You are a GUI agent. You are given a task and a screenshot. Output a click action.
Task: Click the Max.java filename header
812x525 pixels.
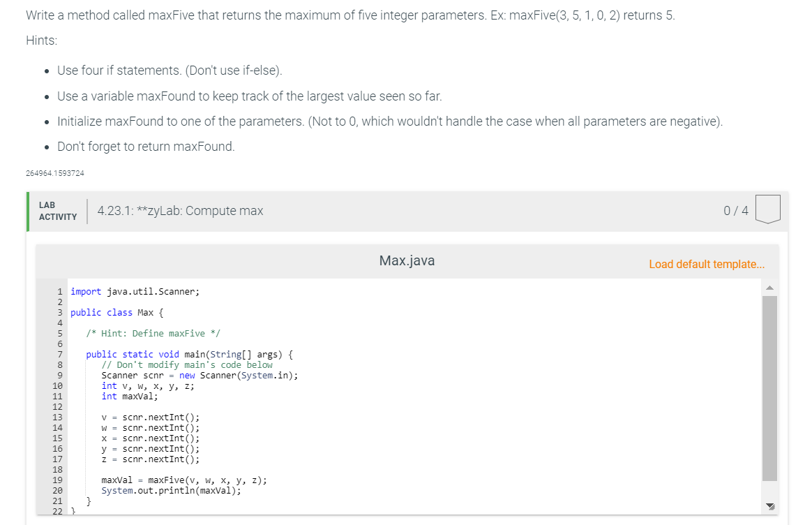point(406,260)
